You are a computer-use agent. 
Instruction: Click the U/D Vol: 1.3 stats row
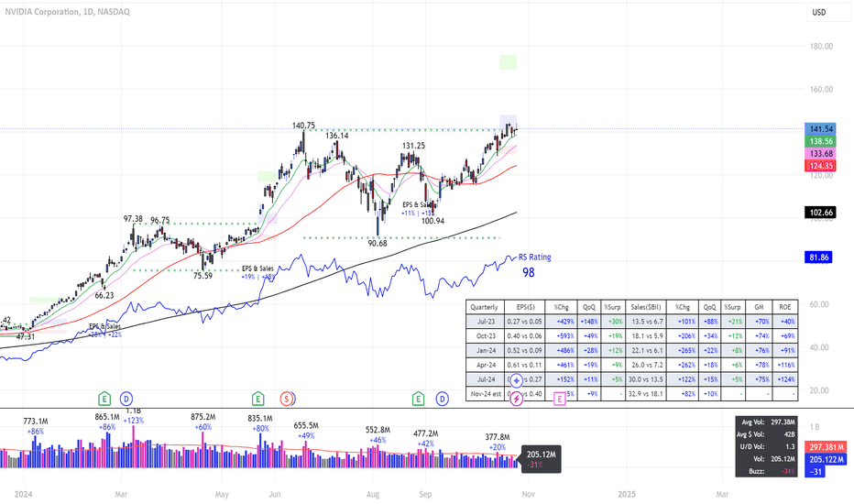[x=768, y=447]
